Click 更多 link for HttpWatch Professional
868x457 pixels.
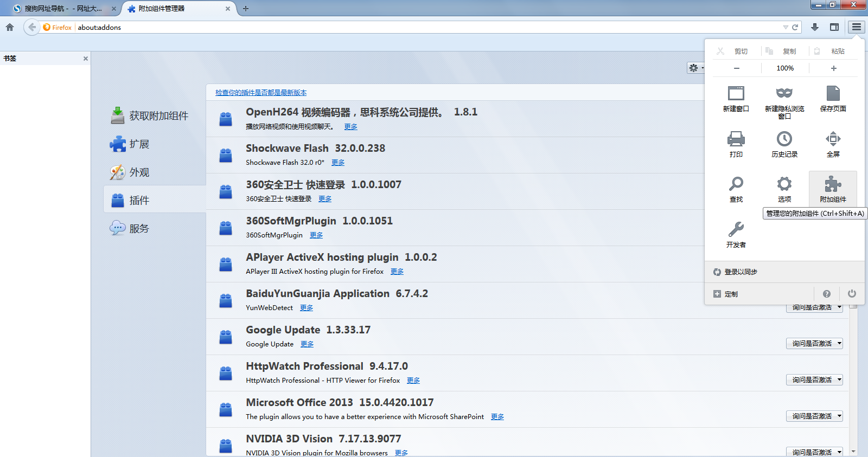pos(413,380)
